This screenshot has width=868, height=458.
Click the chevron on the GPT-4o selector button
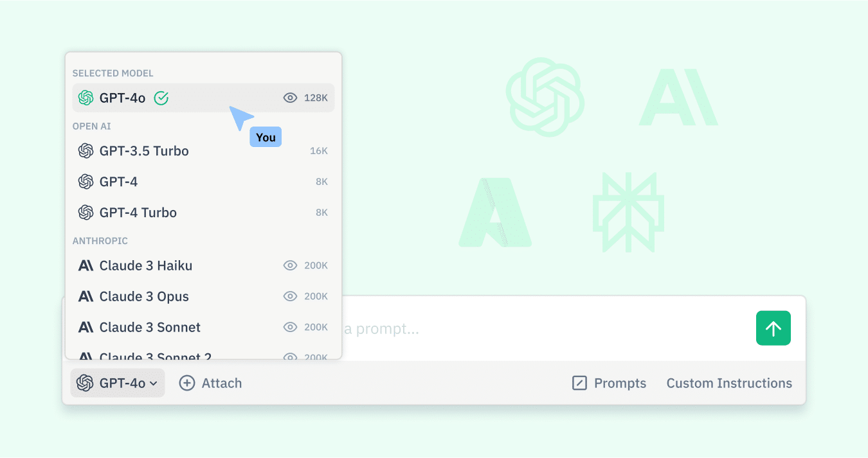(x=154, y=383)
